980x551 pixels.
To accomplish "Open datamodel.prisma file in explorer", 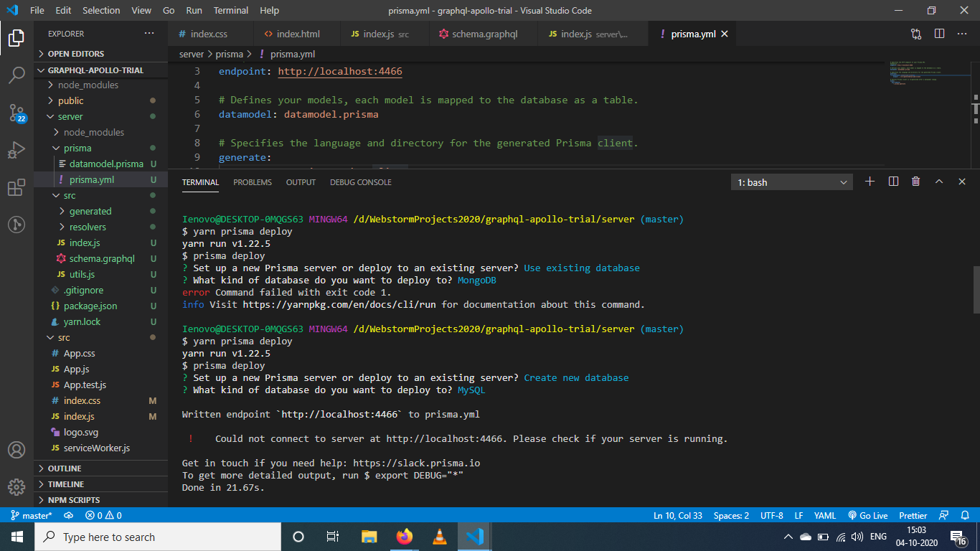I will pyautogui.click(x=106, y=164).
